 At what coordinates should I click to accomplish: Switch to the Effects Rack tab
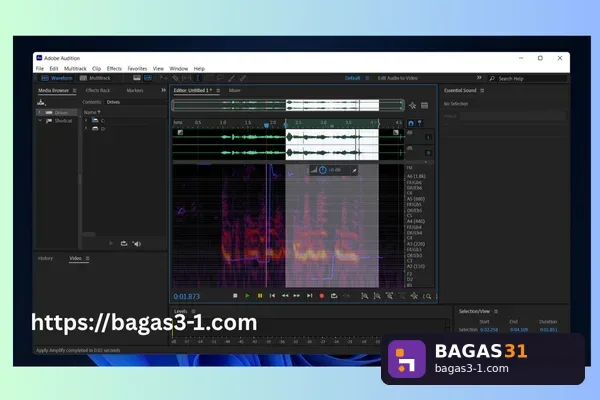(98, 90)
